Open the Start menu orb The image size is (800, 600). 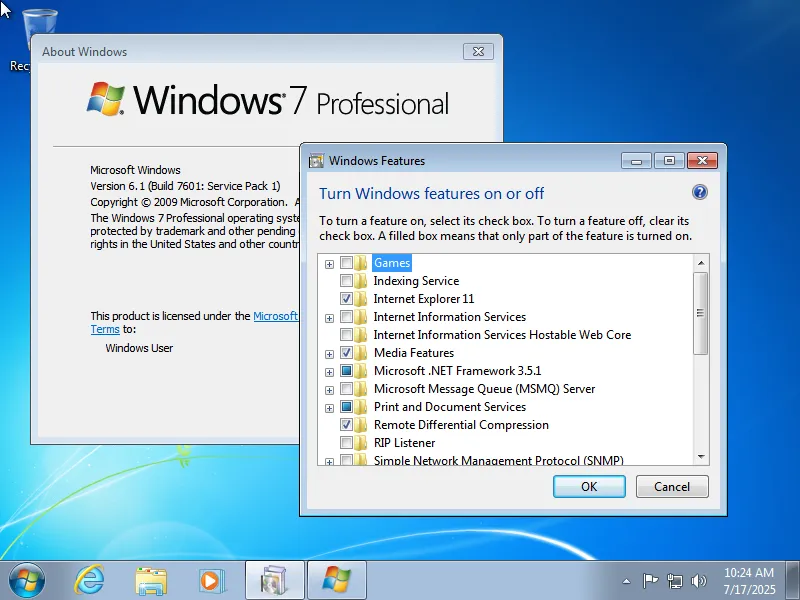(26, 580)
